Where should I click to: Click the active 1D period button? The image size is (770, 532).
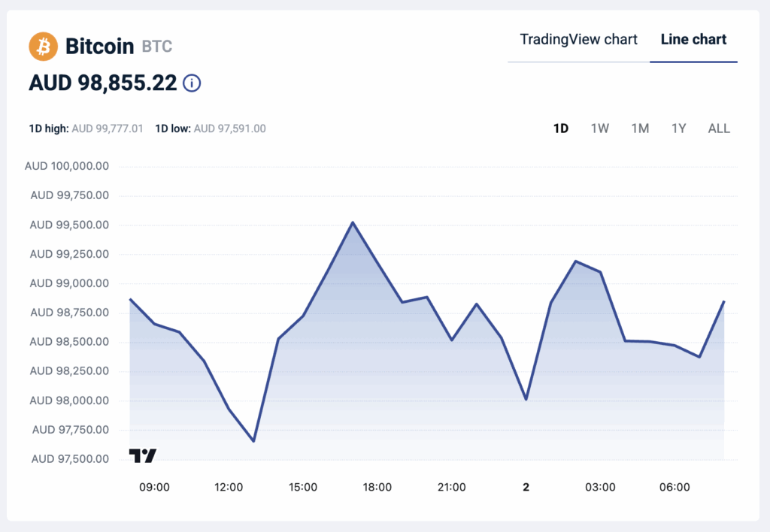[560, 128]
